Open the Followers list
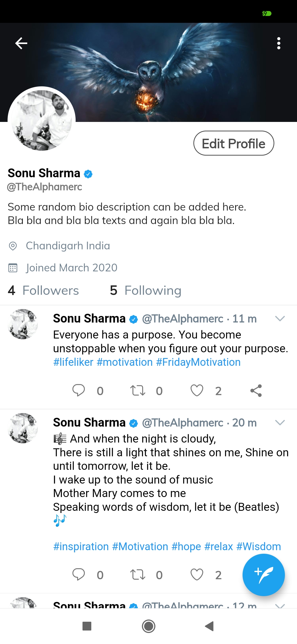297x644 pixels. pos(43,291)
